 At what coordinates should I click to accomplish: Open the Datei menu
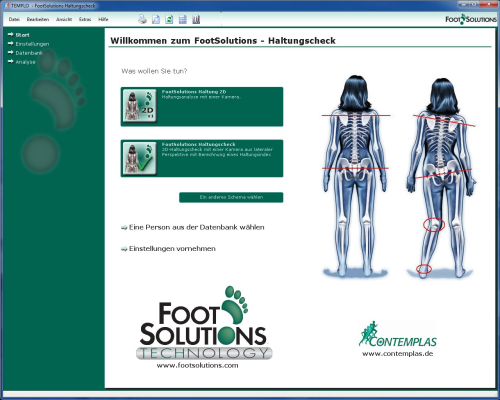coord(14,19)
